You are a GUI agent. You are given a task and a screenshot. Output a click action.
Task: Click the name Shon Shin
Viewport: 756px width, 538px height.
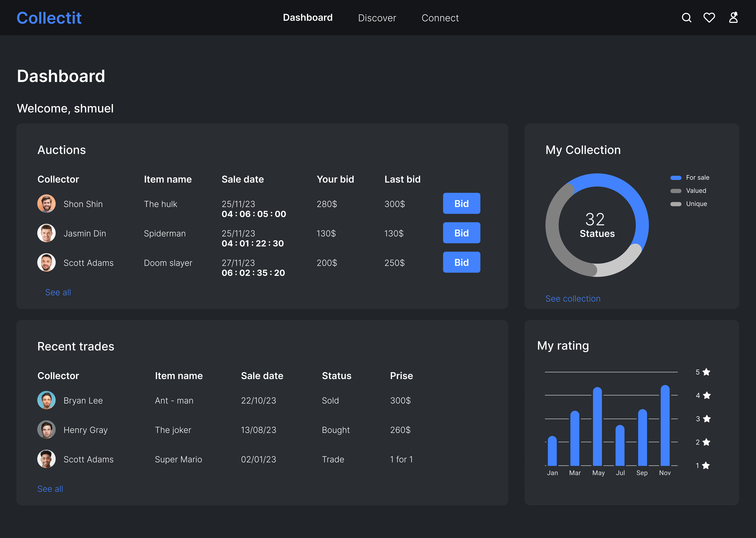tap(83, 204)
